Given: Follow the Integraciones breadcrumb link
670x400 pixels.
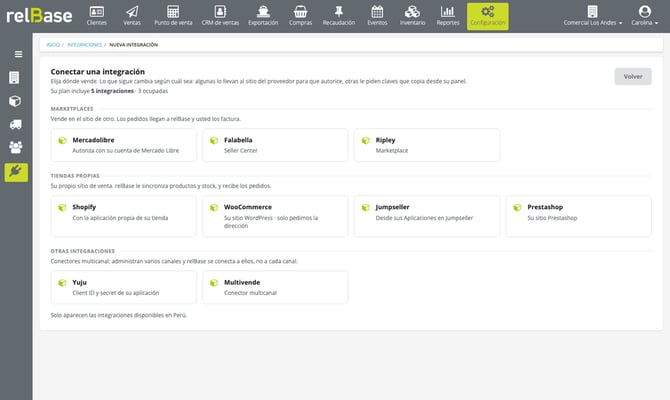Looking at the screenshot, I should click(x=85, y=45).
